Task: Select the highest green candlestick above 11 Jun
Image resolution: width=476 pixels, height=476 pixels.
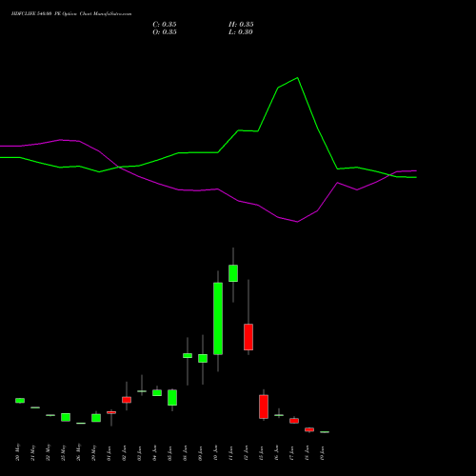Action: pos(233,273)
